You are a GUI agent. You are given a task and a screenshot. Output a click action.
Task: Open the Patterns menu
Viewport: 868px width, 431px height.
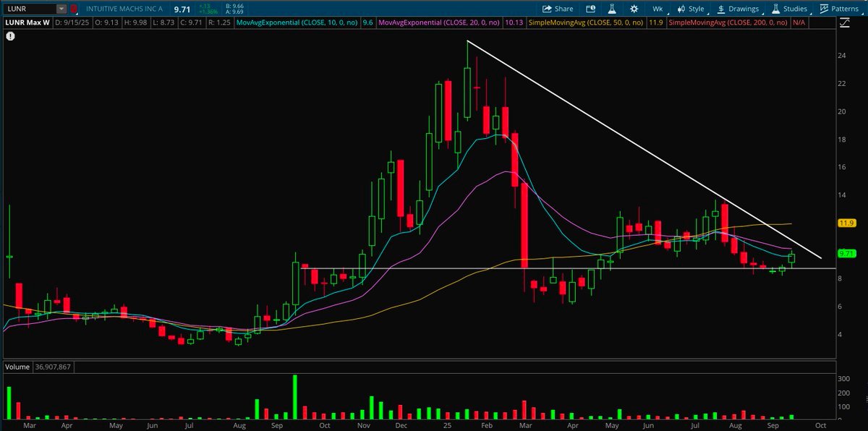(843, 9)
